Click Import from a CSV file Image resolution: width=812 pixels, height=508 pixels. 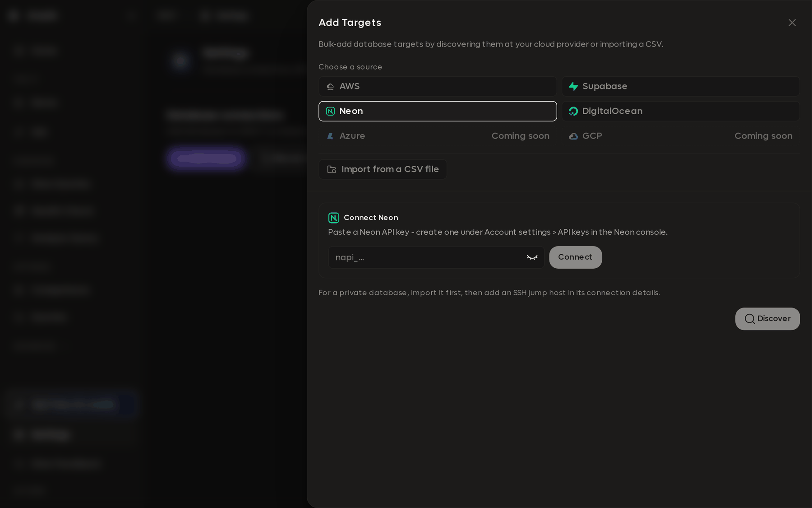383,169
